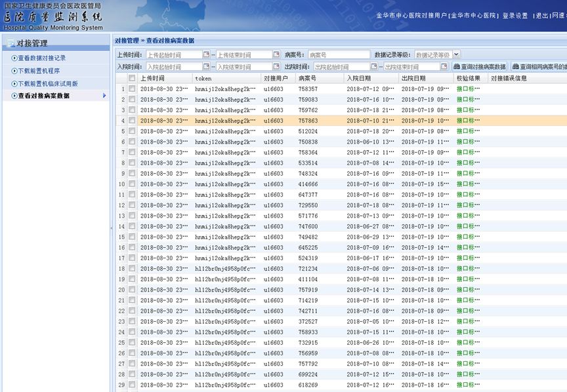
Task: Click arrow icon beside 查看对接病案数据
Action: [x=14, y=96]
